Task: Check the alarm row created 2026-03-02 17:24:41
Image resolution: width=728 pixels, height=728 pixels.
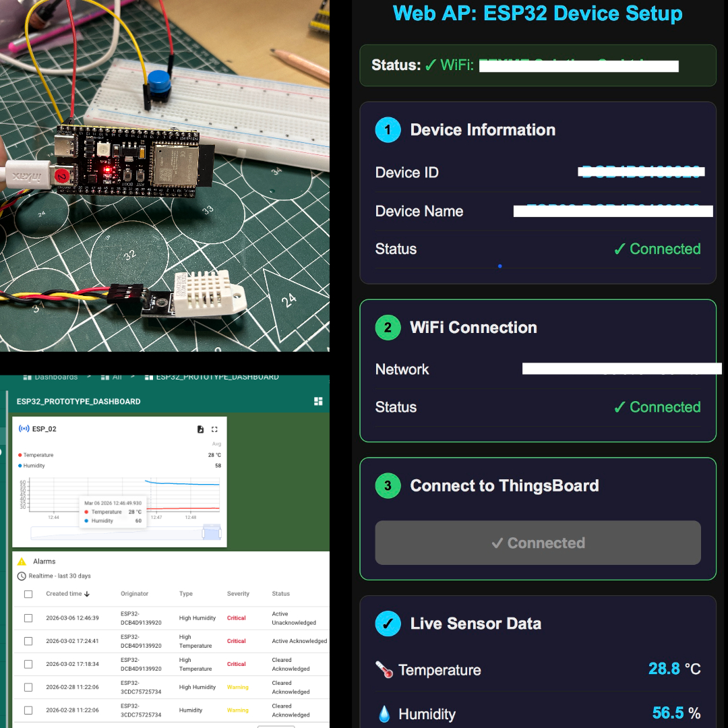Action: point(28,641)
